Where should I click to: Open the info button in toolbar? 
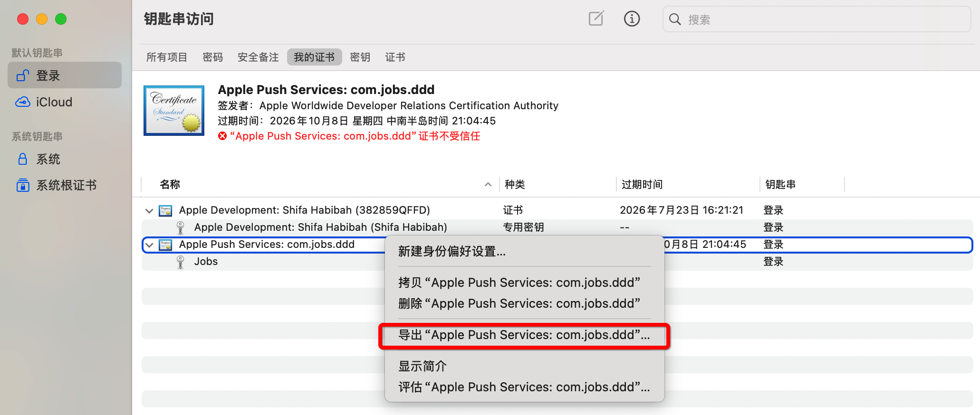(x=632, y=19)
